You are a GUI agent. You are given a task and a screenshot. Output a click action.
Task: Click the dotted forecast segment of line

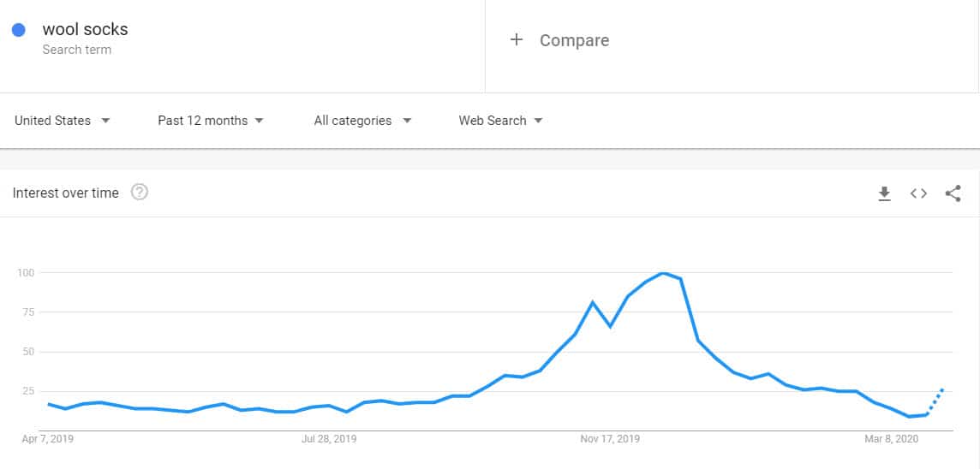coord(935,401)
